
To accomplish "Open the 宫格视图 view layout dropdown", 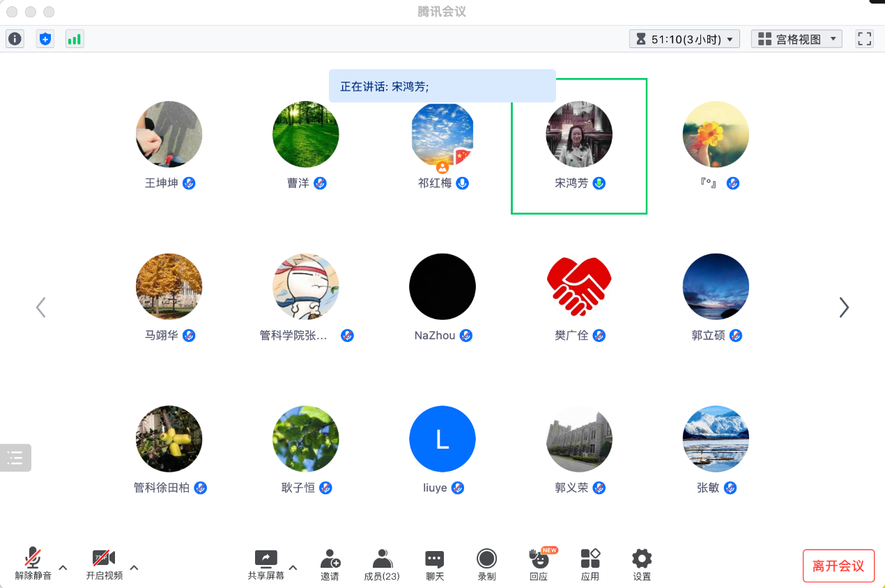I will 796,39.
